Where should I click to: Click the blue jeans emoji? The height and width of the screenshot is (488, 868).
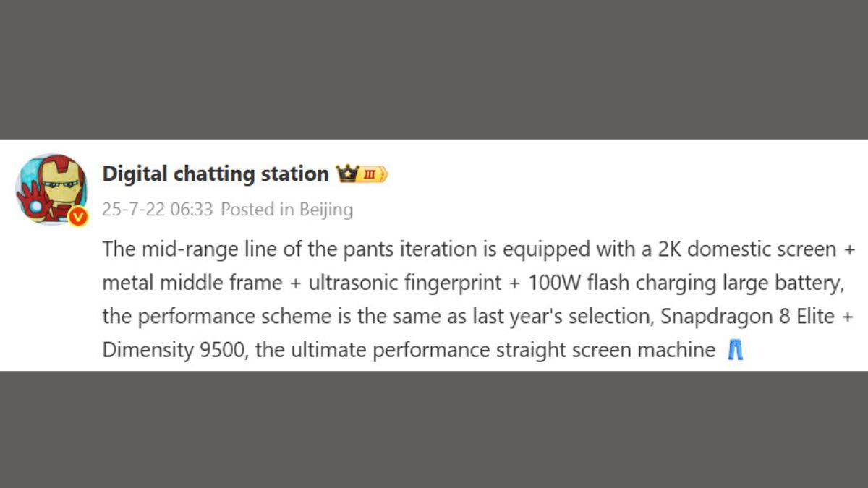735,351
